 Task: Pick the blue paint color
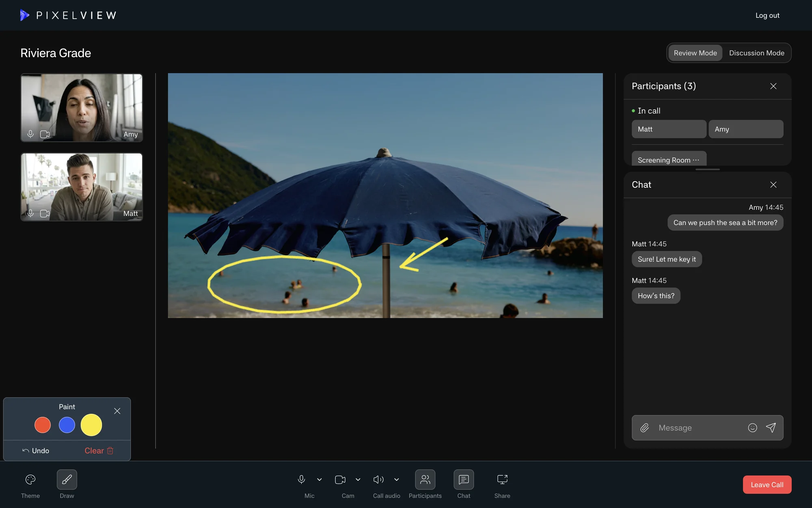pos(67,425)
